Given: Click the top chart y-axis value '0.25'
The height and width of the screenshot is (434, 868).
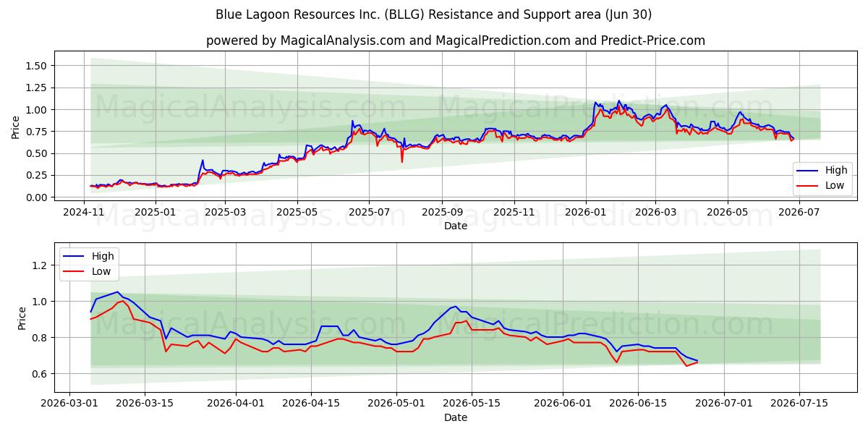Looking at the screenshot, I should pyautogui.click(x=37, y=175).
